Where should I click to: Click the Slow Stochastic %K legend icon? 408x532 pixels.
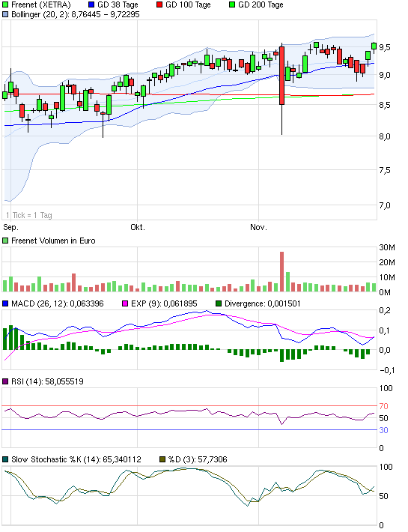[5, 460]
